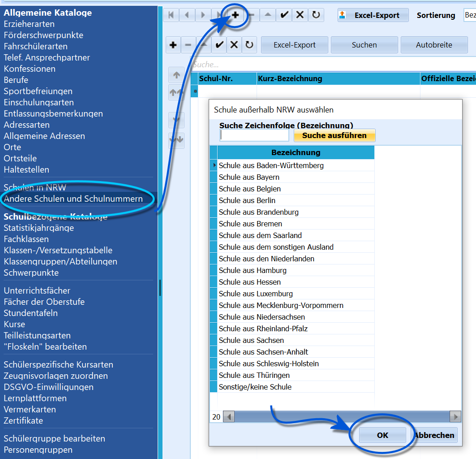Screen dimensions: 476x459
Task: Open Andere Schulen und Schulnummern catalog
Action: 73,199
